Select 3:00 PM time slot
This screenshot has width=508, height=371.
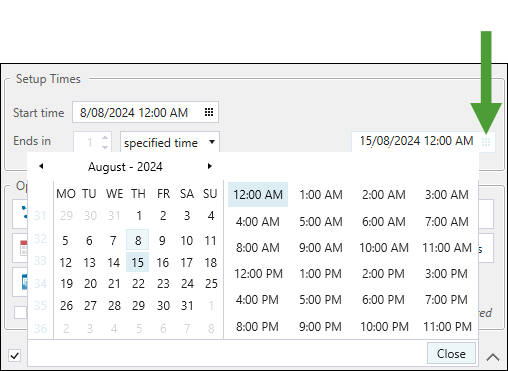tap(446, 274)
